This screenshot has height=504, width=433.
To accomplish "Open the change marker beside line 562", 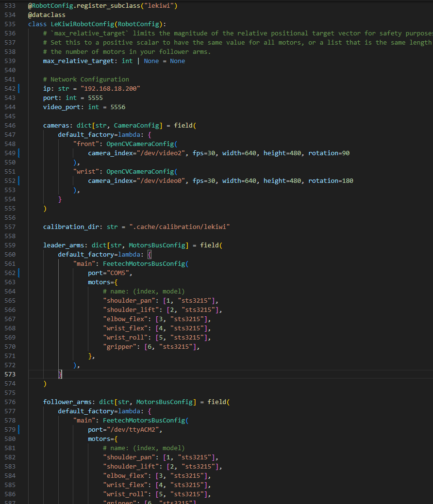I will [18, 273].
